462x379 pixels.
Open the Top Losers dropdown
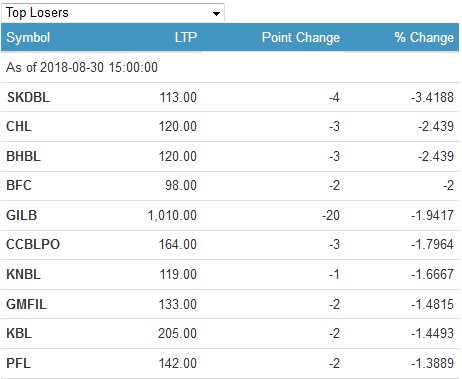coord(113,13)
